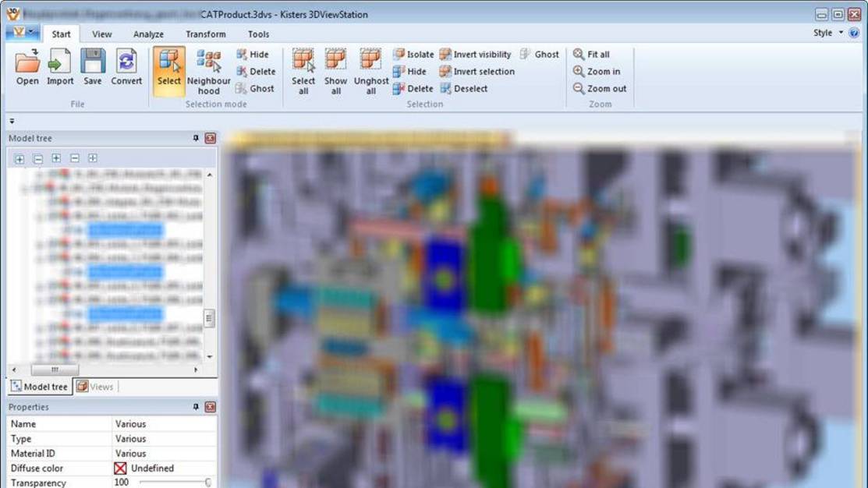The width and height of the screenshot is (868, 488).
Task: Save the model using the Save icon
Action: click(93, 67)
